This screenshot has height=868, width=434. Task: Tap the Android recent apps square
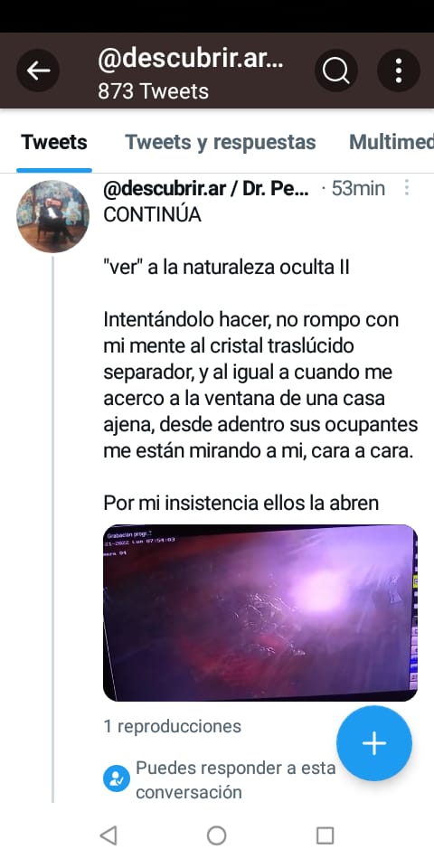[325, 835]
